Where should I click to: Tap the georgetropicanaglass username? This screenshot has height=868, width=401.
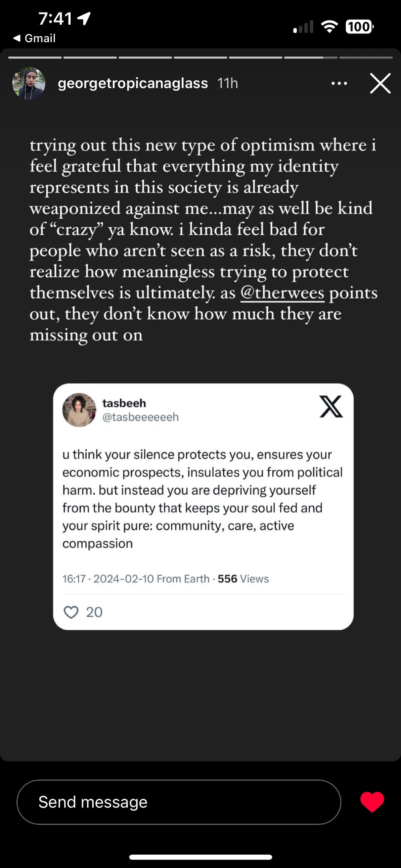click(x=132, y=83)
